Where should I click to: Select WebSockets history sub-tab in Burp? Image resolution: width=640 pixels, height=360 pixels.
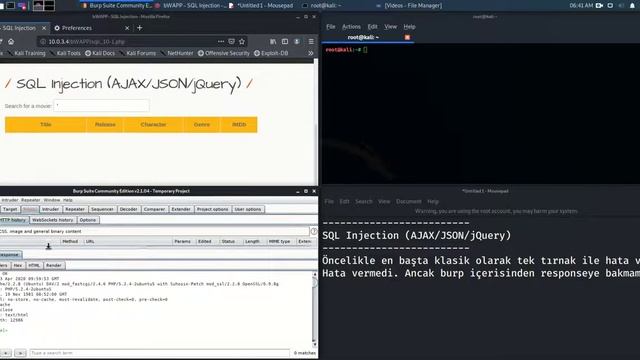coord(53,220)
